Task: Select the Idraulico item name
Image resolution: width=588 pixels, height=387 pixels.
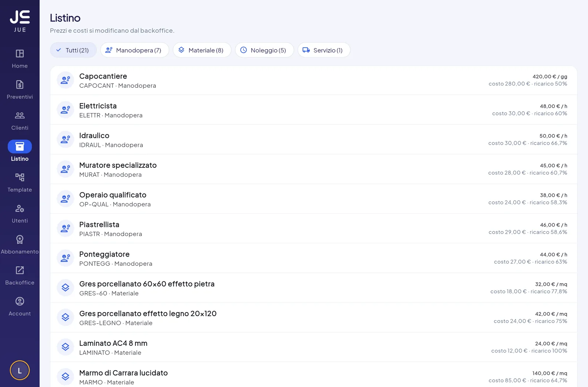Action: coord(94,136)
